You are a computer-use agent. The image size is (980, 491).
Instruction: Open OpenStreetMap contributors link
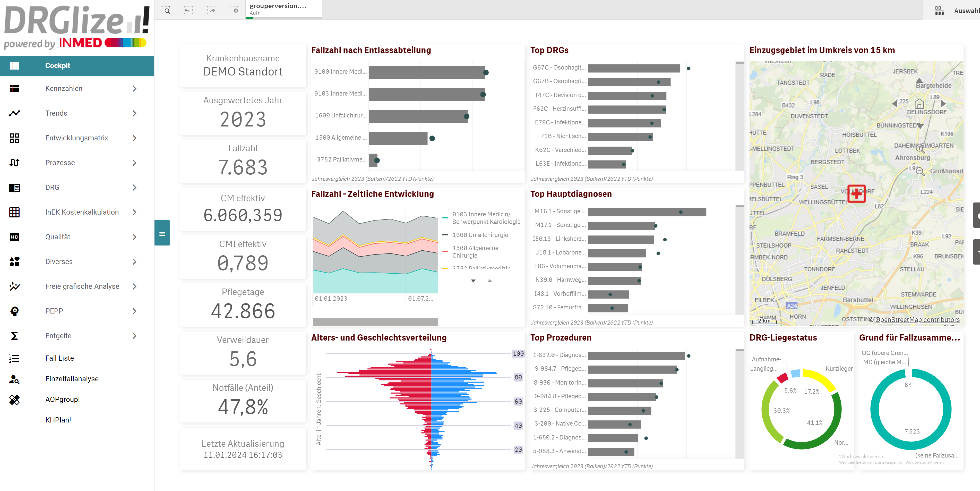[x=917, y=320]
